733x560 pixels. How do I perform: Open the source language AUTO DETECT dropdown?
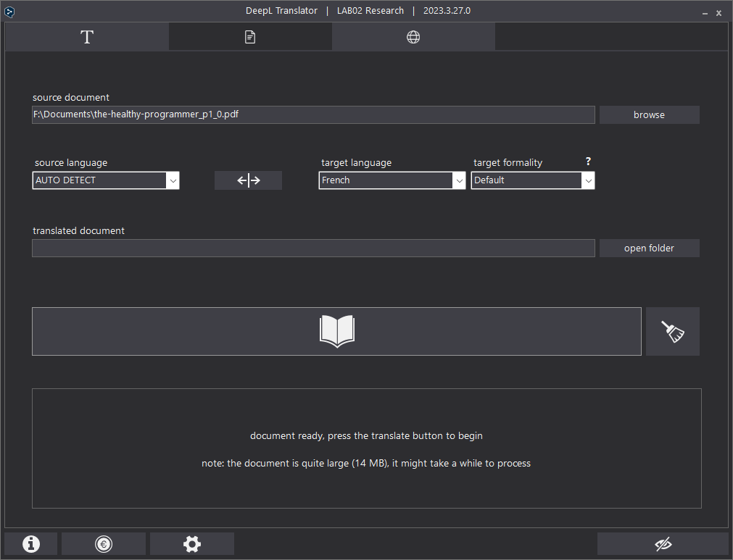(106, 180)
